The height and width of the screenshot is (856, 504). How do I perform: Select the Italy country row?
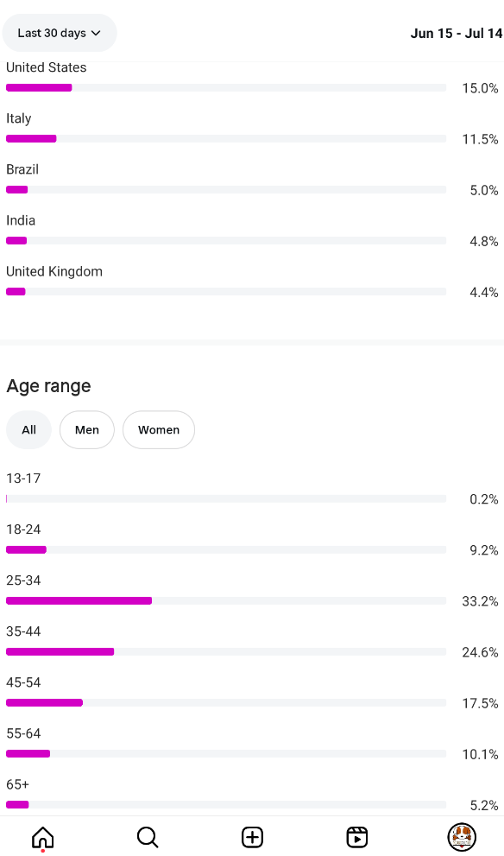(x=252, y=129)
